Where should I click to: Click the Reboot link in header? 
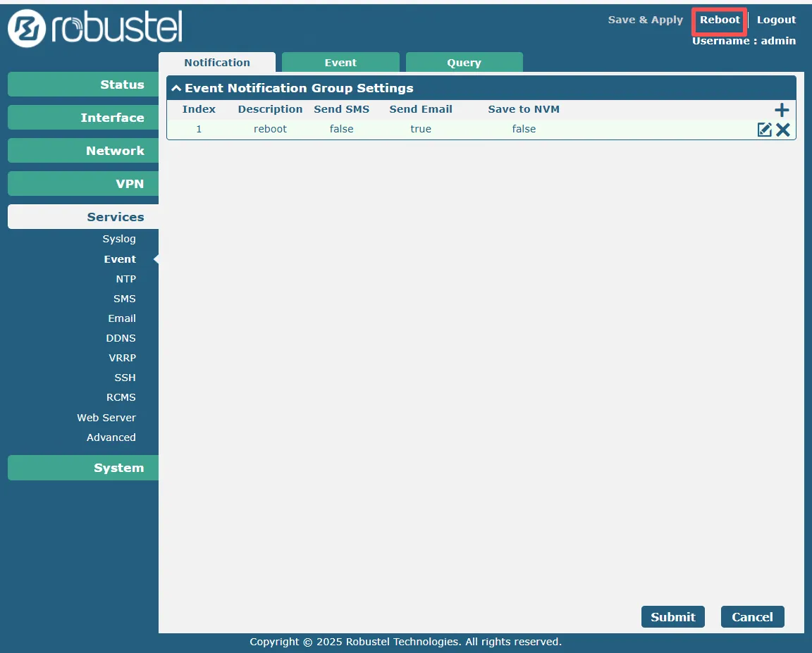pos(720,20)
